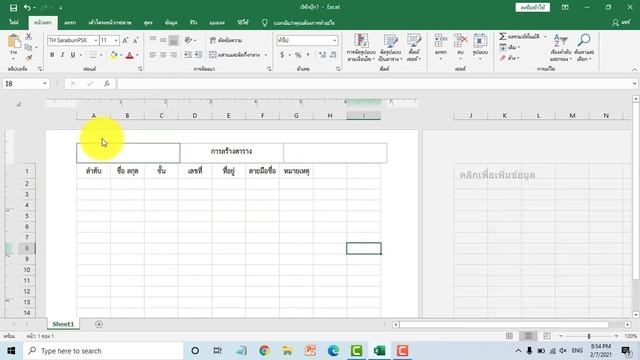Select the Sheet1 tab
This screenshot has height=360, width=640.
pos(63,324)
